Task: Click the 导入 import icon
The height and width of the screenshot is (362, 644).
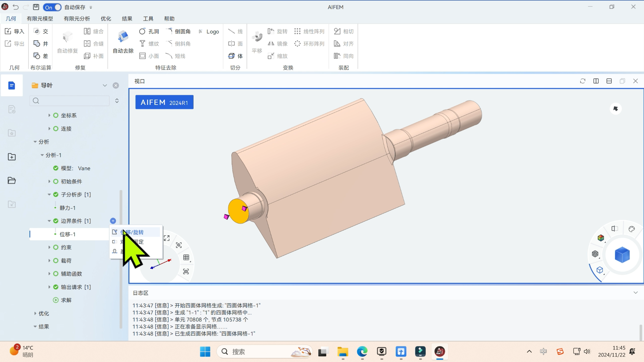Action: (8, 31)
